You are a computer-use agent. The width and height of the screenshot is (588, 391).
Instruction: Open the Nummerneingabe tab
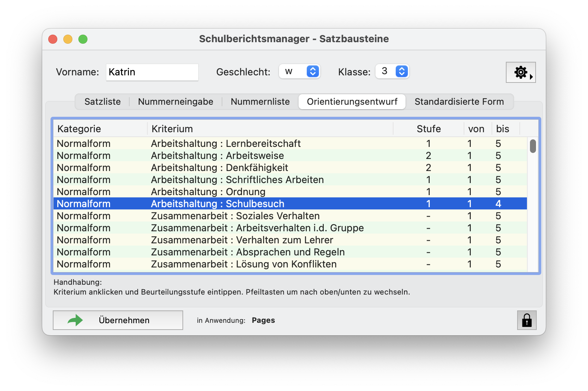175,101
